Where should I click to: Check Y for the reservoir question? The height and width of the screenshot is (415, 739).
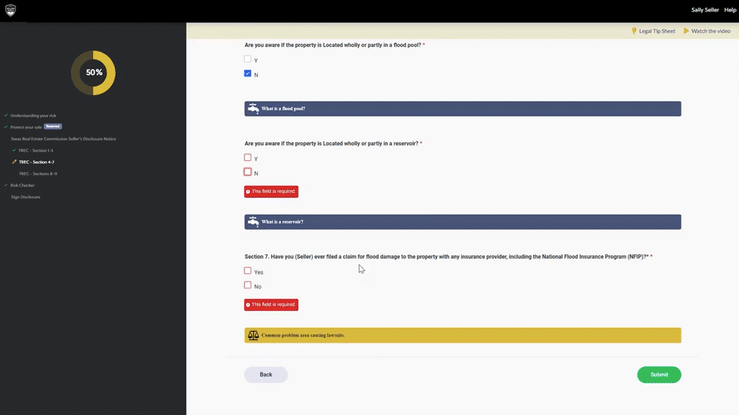click(247, 157)
